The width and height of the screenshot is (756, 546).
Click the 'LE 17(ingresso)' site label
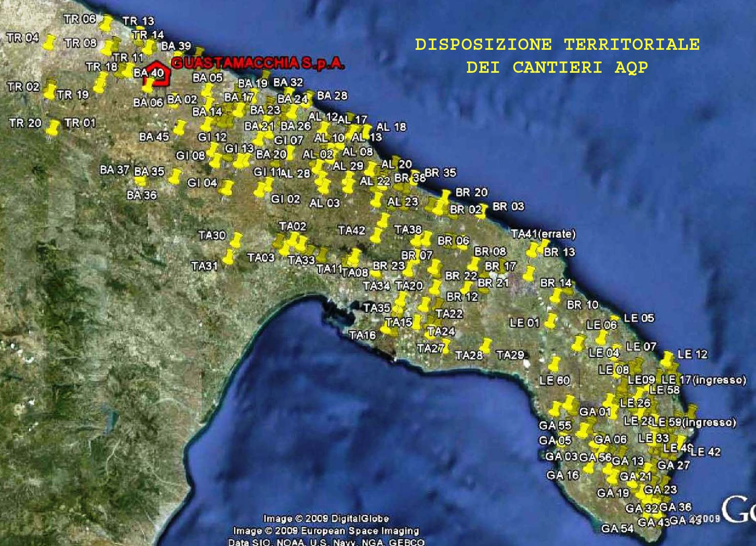click(x=704, y=379)
